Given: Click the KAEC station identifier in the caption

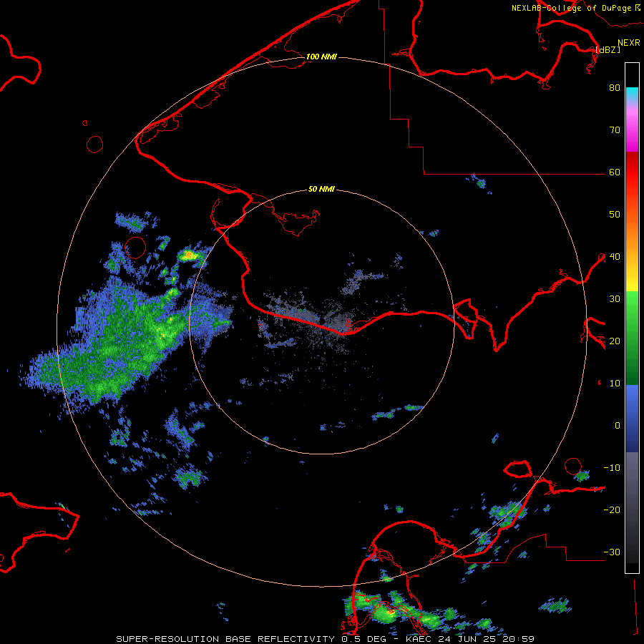Looking at the screenshot, I should (419, 639).
